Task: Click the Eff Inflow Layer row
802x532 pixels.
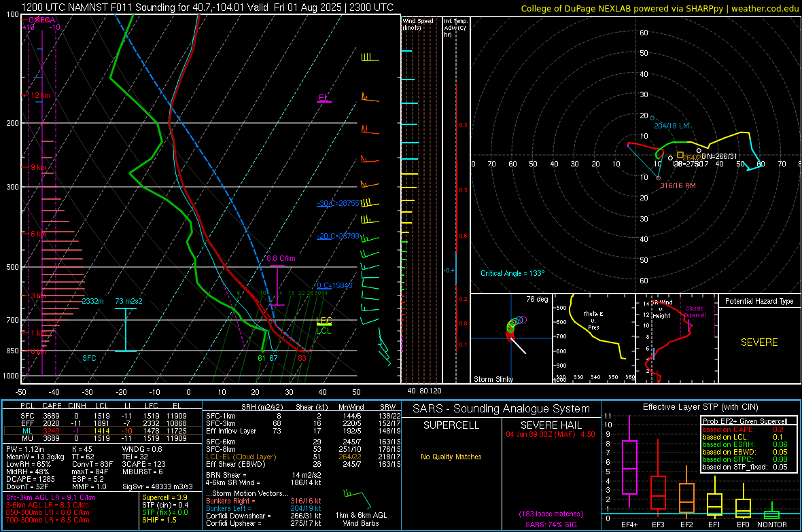Action: pyautogui.click(x=304, y=431)
